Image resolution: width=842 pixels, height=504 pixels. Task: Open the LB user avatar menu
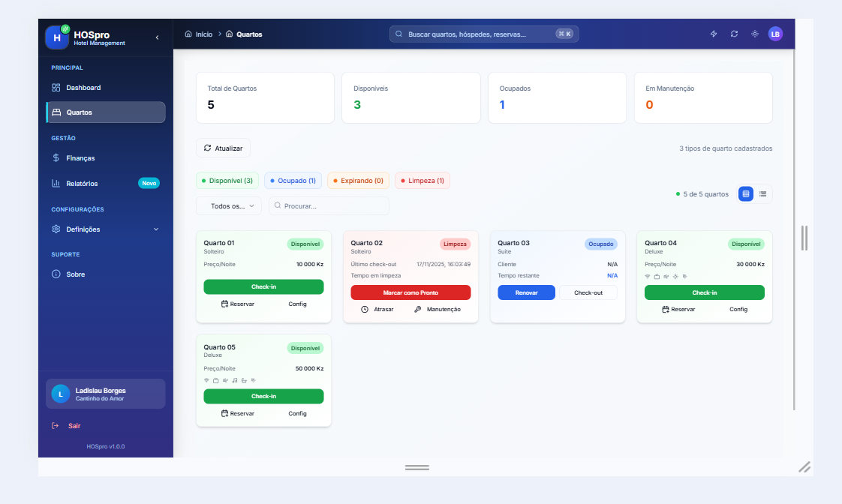(x=775, y=34)
